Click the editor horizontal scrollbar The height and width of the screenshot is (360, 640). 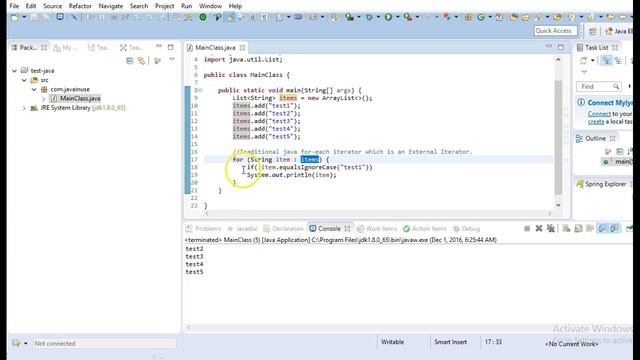click(378, 213)
